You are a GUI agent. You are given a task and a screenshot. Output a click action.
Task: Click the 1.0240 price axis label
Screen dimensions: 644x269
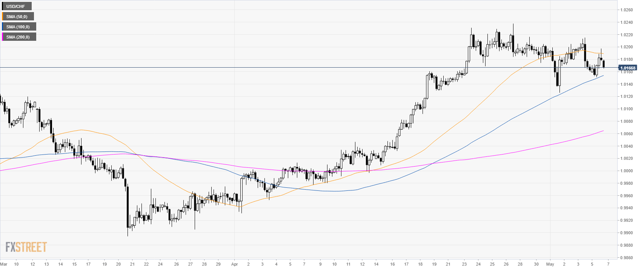[x=626, y=23]
